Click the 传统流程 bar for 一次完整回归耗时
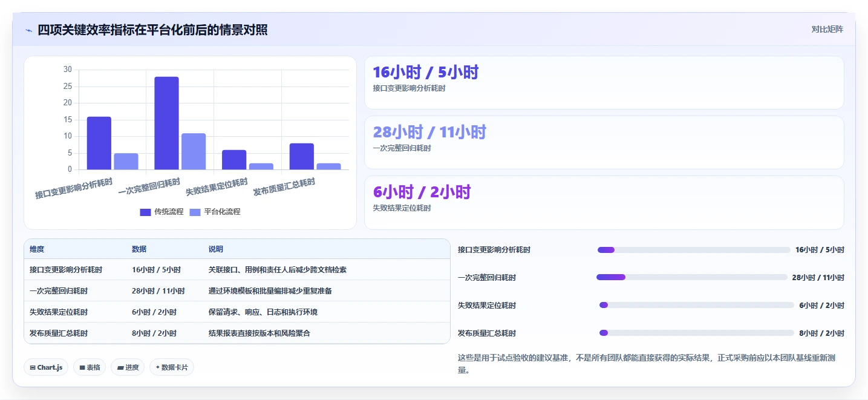 pyautogui.click(x=166, y=123)
